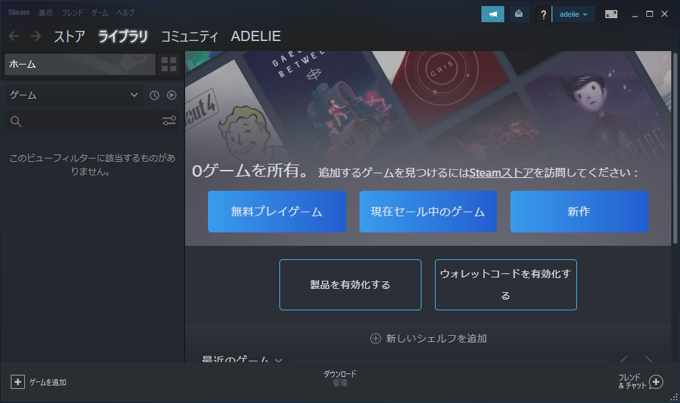Click plus icon of 新しいシェルフを追加
Screen dimensions: 680x403
[x=376, y=338]
